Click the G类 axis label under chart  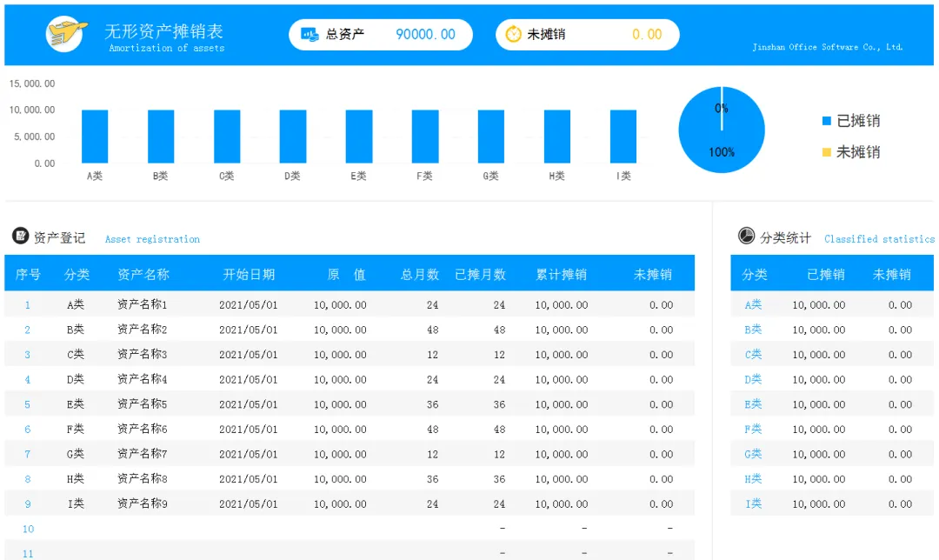[490, 176]
